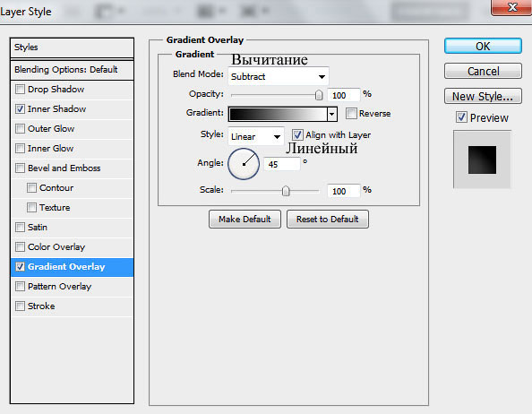Open the gradient picker arrow
532x414 pixels.
[332, 114]
